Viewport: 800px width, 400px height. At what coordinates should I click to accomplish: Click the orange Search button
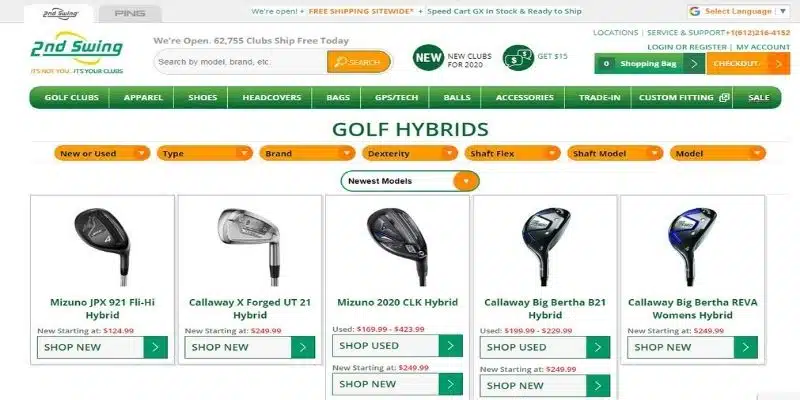click(359, 62)
